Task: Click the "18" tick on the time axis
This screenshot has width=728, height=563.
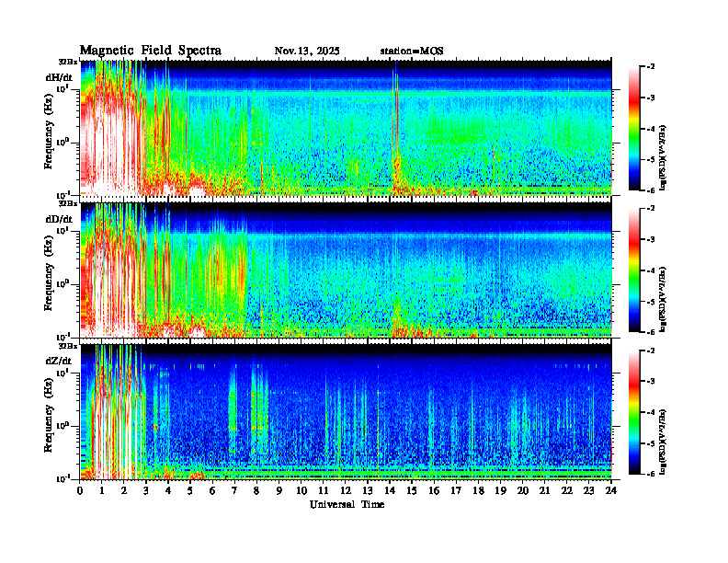Action: pos(478,491)
